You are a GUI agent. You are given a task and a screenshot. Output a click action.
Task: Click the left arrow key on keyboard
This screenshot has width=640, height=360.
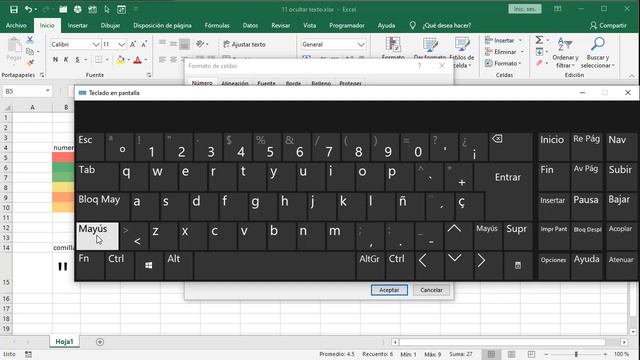[x=429, y=266]
